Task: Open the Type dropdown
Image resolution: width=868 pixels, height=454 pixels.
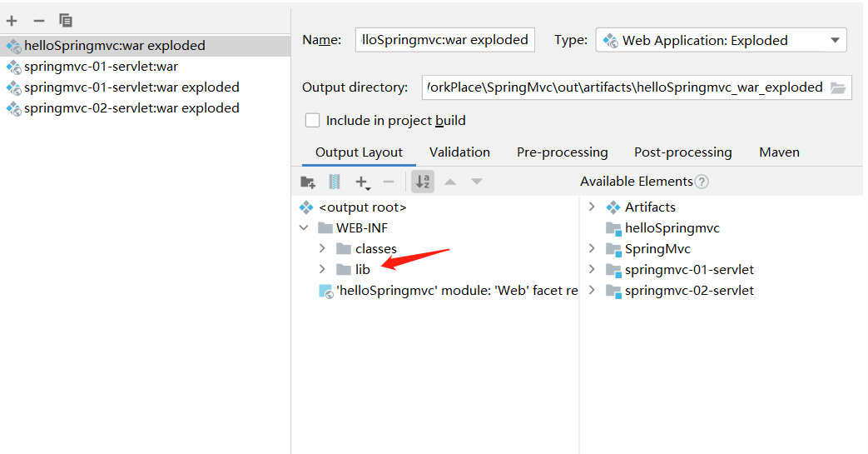Action: (835, 40)
